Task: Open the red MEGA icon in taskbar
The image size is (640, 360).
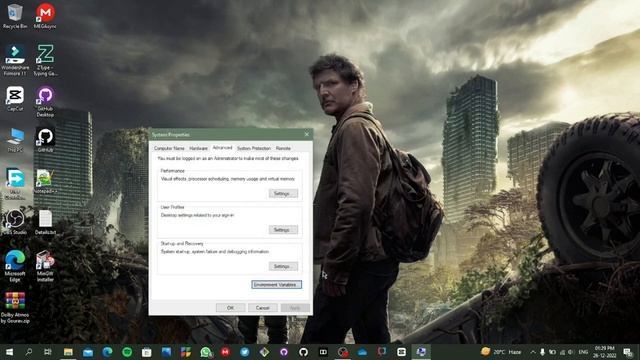Action: point(225,352)
